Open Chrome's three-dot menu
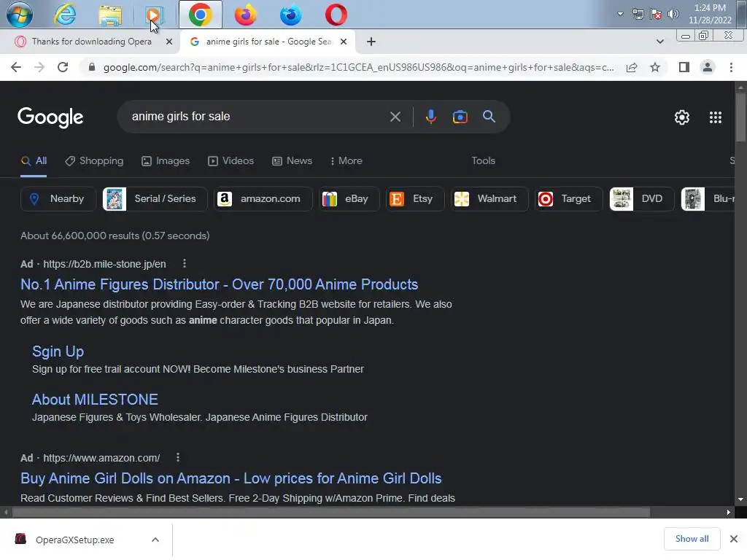The height and width of the screenshot is (560, 747). (x=731, y=67)
